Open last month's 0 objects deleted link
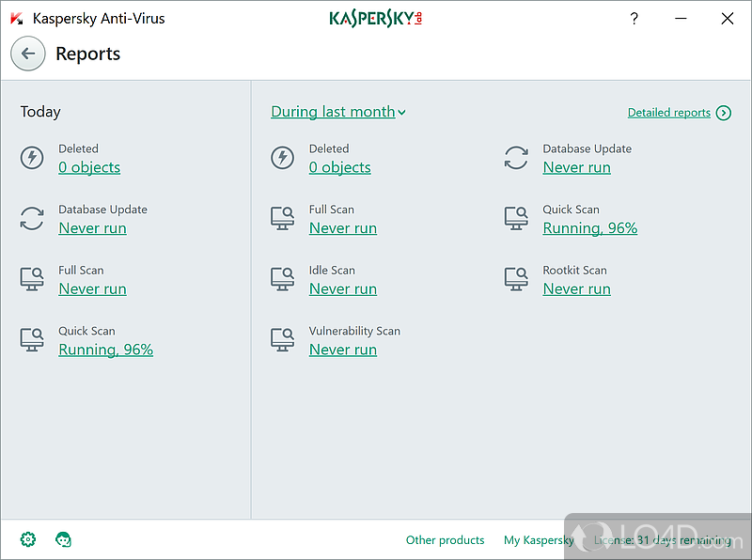The width and height of the screenshot is (752, 560). (340, 167)
